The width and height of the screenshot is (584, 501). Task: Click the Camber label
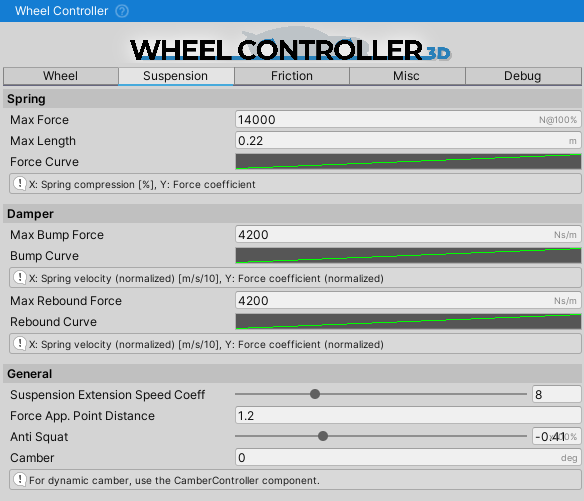tap(32, 458)
